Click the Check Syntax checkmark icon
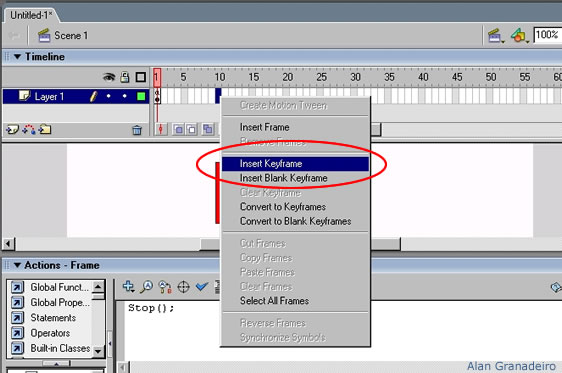 (202, 287)
